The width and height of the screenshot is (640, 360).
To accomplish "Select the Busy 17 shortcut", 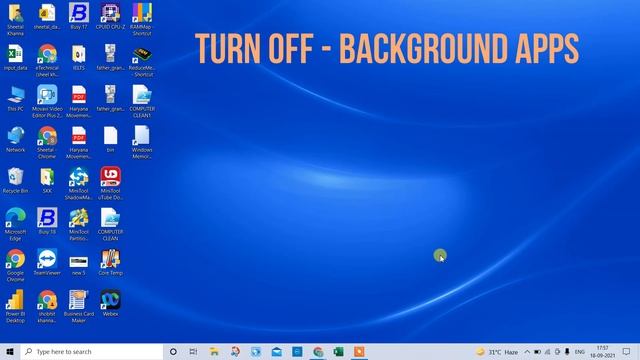I will click(x=79, y=13).
